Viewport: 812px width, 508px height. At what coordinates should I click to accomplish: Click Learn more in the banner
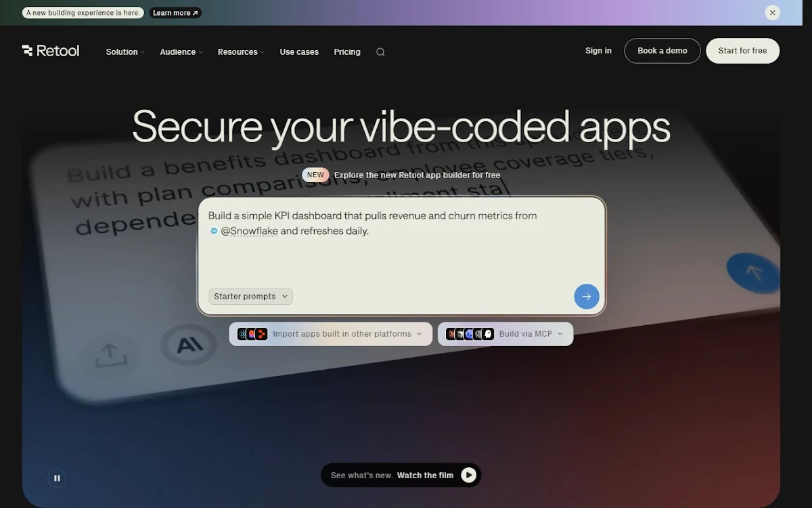(x=175, y=13)
